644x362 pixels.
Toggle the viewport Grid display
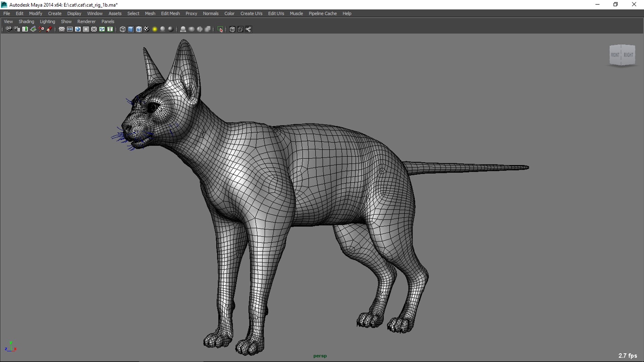pos(62,29)
